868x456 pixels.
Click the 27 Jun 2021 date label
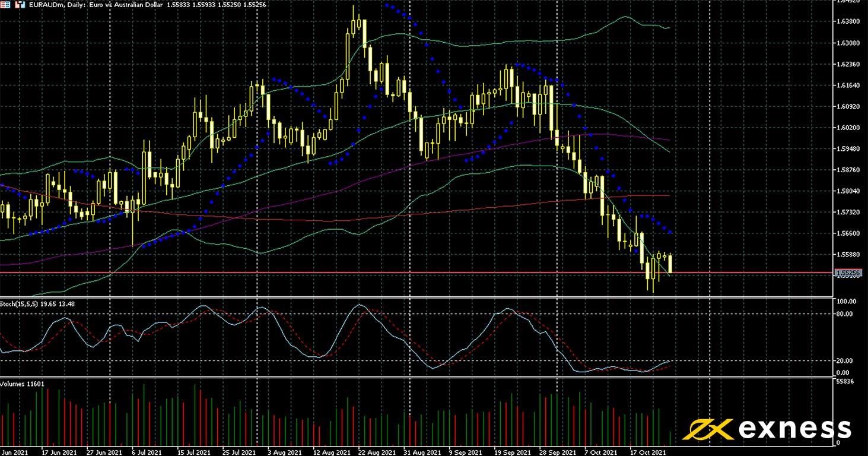103,452
